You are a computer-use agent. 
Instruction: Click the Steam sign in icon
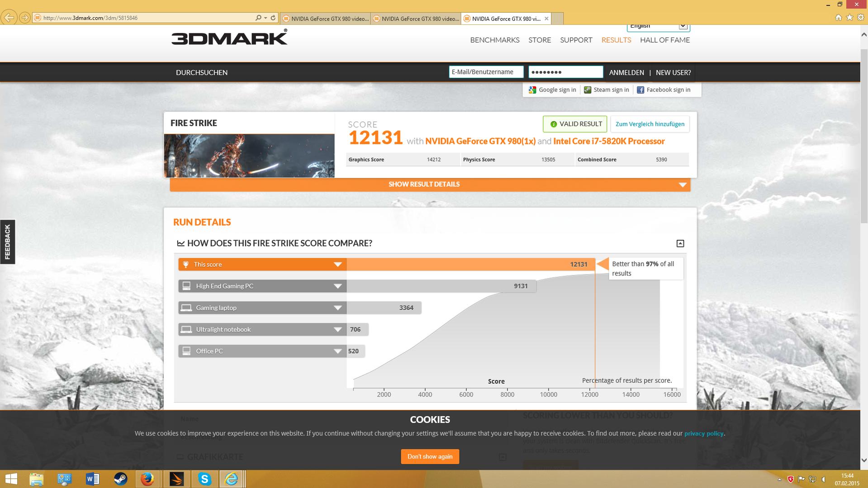pos(587,90)
